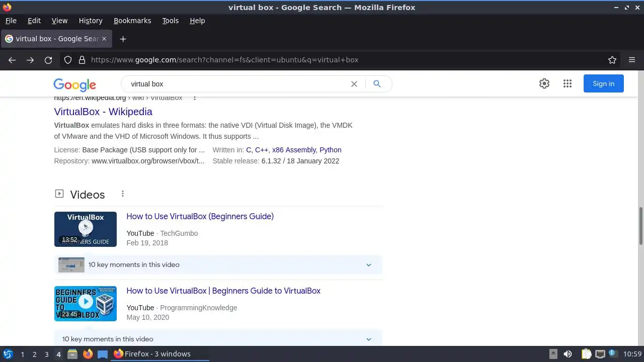
Task: Switch to workspace 3
Action: click(x=46, y=354)
